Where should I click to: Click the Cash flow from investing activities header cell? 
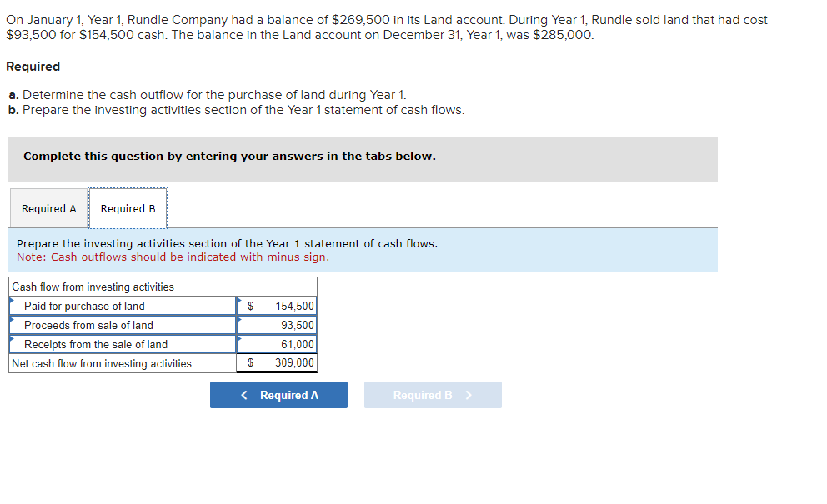click(92, 287)
